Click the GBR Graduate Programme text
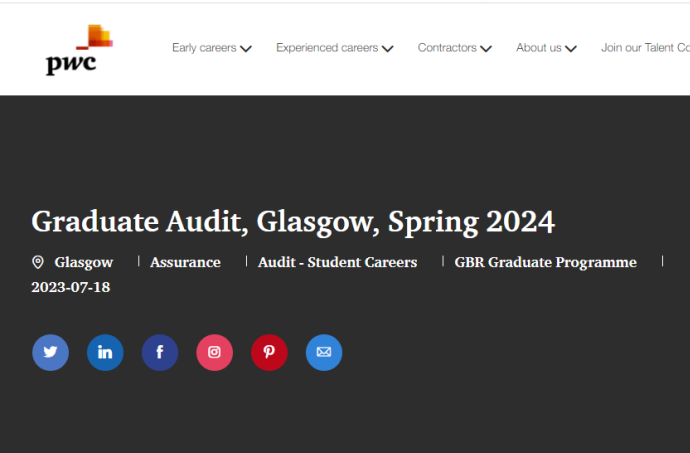This screenshot has width=690, height=453. point(546,262)
